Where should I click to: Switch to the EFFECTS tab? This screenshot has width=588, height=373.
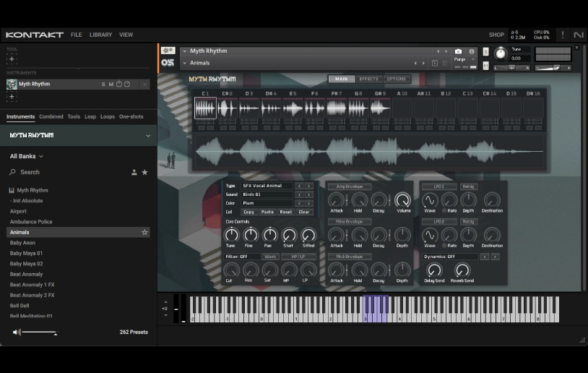click(x=368, y=79)
